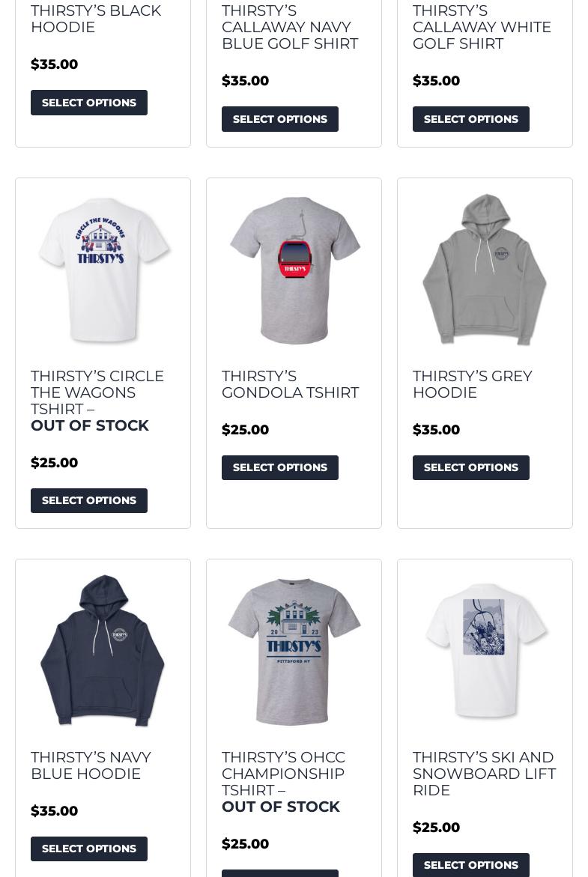Viewport: 588px width, 877px height.
Task: View the navy blue hoodie product image
Action: click(103, 651)
